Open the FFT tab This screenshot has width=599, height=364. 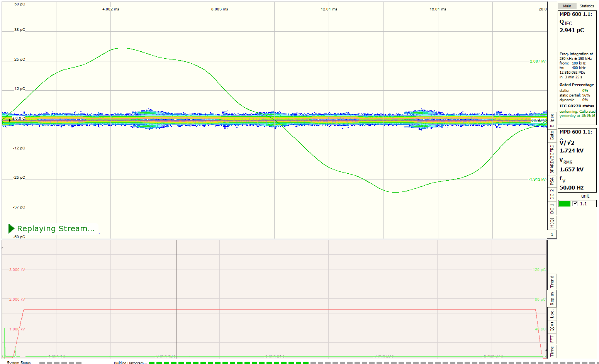click(552, 339)
